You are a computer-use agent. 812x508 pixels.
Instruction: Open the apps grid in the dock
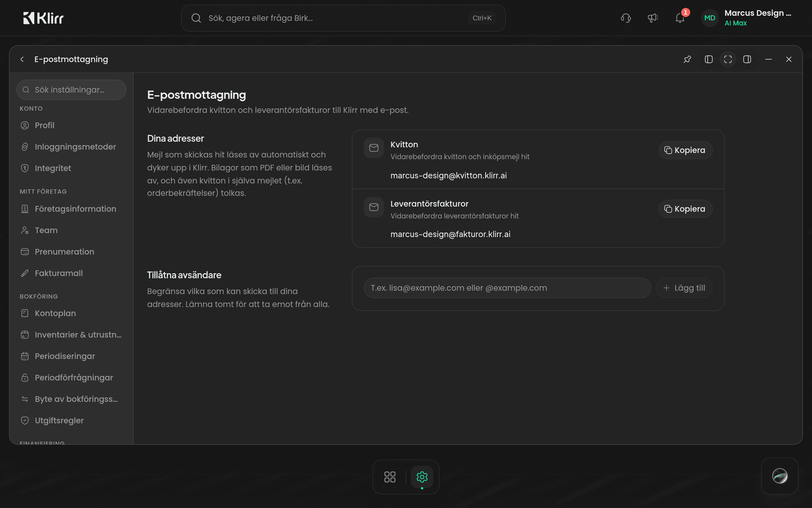click(390, 477)
